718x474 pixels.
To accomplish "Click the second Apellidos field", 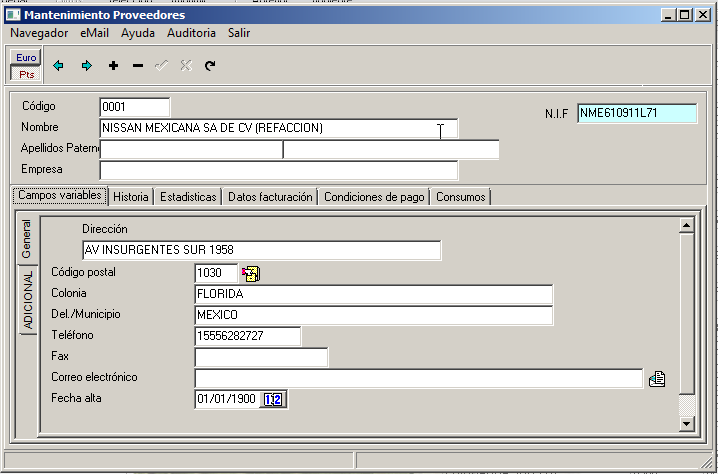I will click(x=391, y=150).
